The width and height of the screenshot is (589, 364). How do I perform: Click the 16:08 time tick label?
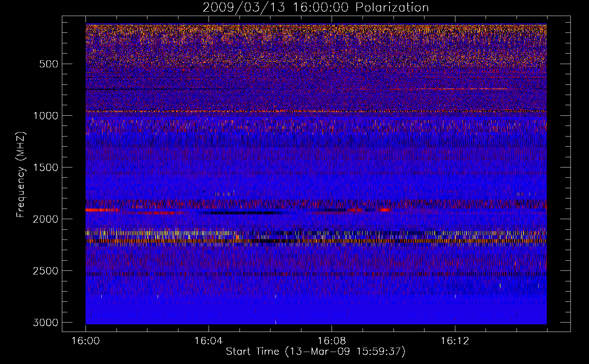[332, 341]
